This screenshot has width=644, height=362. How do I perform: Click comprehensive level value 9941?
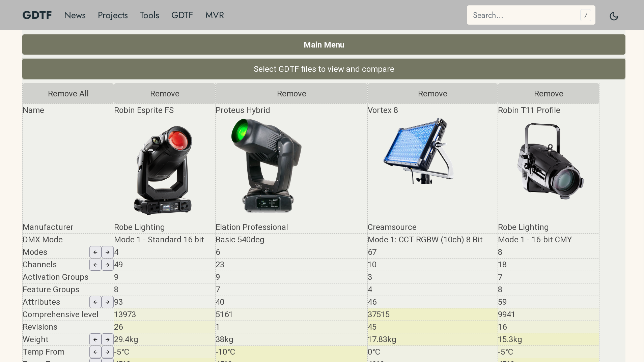[549, 314]
